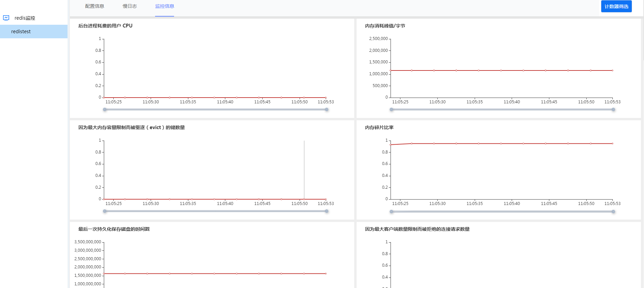
Task: Click first data point in 内存碎片比率 chart
Action: pos(391,145)
